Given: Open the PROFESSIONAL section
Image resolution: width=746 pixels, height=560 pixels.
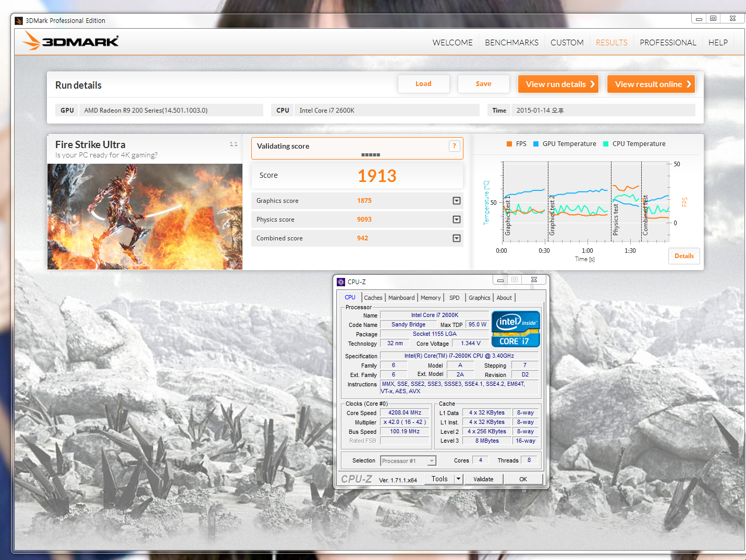Looking at the screenshot, I should tap(668, 42).
